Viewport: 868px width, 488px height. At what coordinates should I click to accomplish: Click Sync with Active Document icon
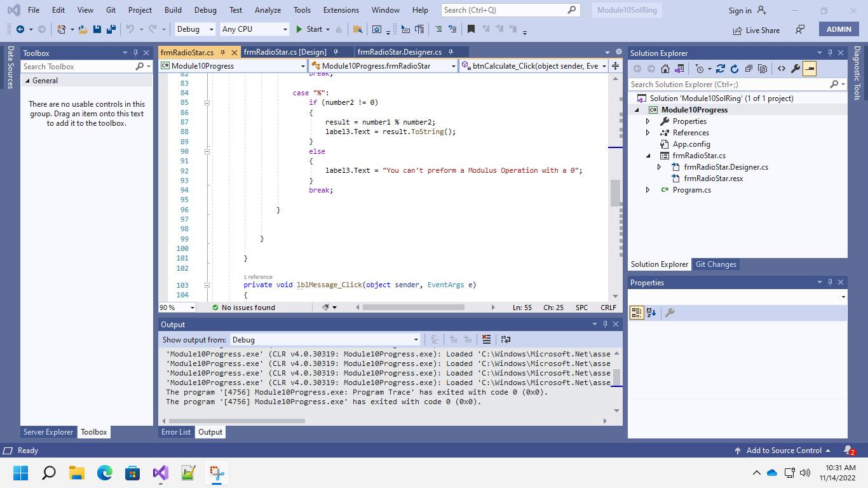721,69
